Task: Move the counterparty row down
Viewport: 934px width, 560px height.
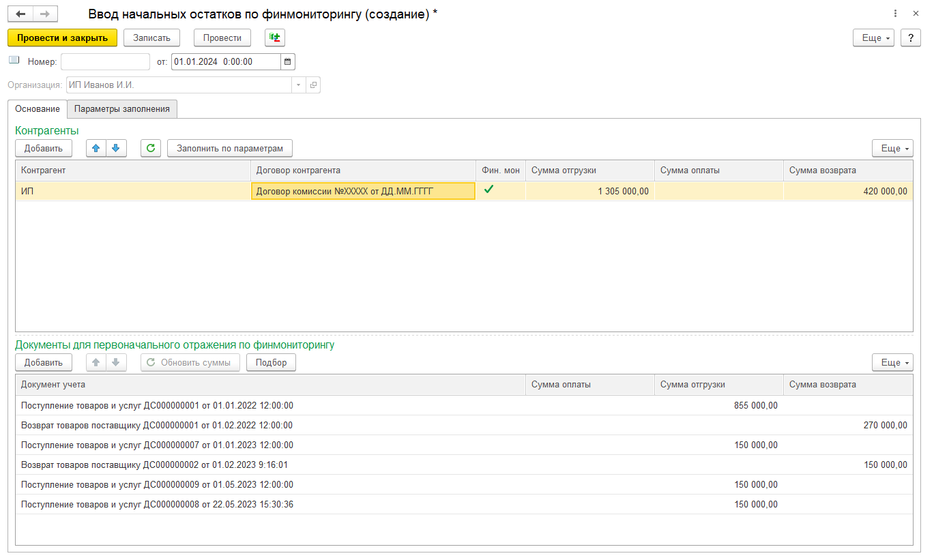Action: pos(116,148)
